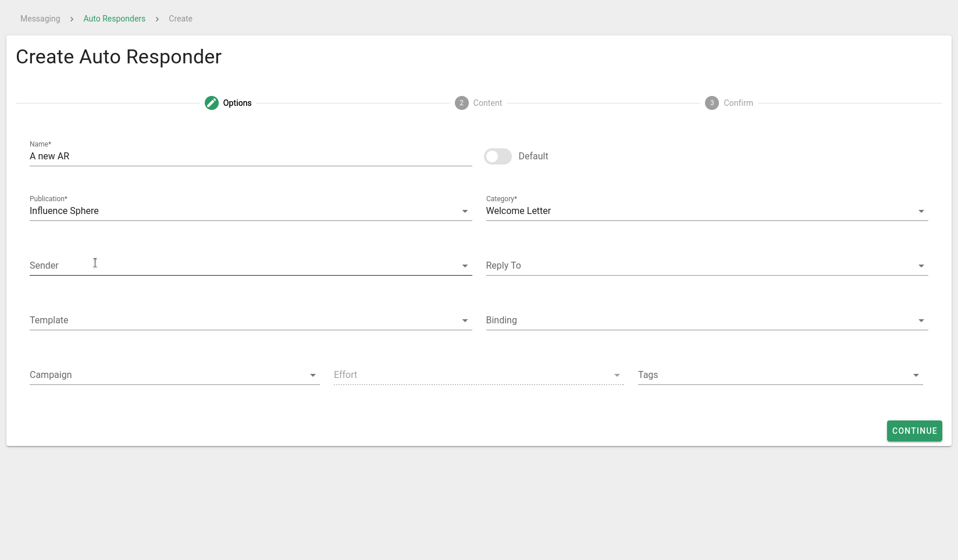Viewport: 958px width, 560px height.
Task: Click the Name input field
Action: pyautogui.click(x=251, y=156)
